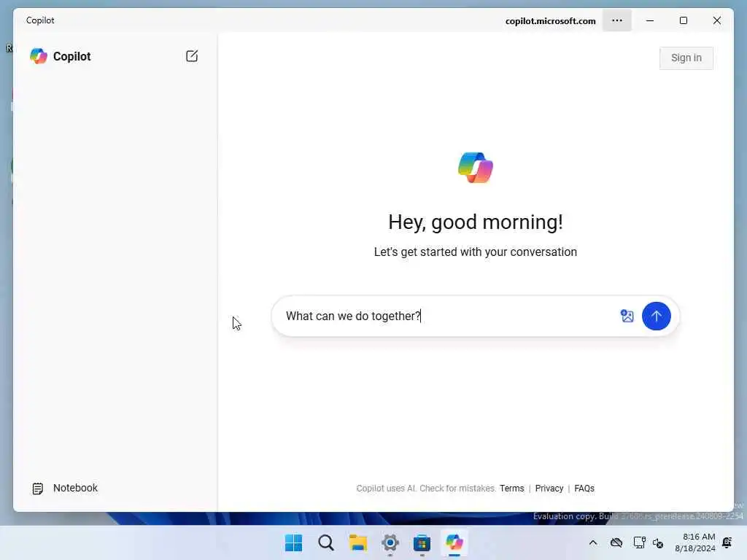Viewport: 747px width, 560px height.
Task: Show hidden system tray icons
Action: tap(592, 542)
